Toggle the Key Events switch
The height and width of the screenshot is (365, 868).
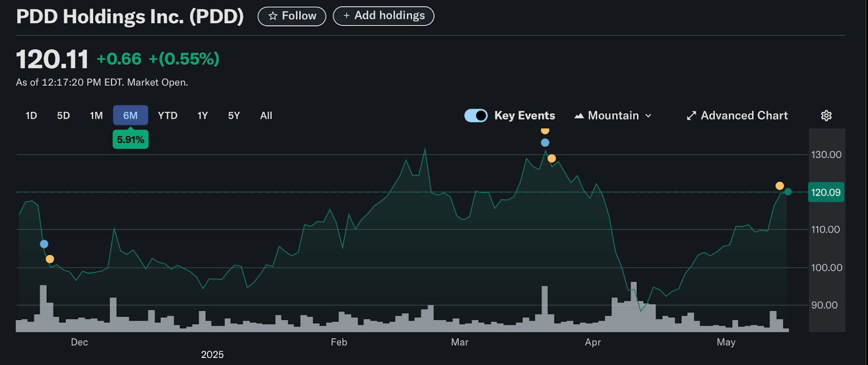(x=476, y=116)
